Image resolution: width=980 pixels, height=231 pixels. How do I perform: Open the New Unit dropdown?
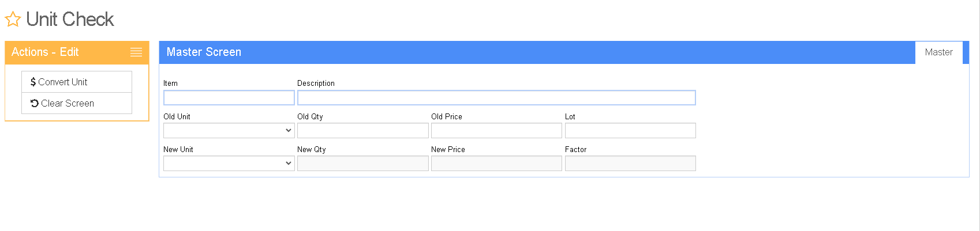(229, 164)
